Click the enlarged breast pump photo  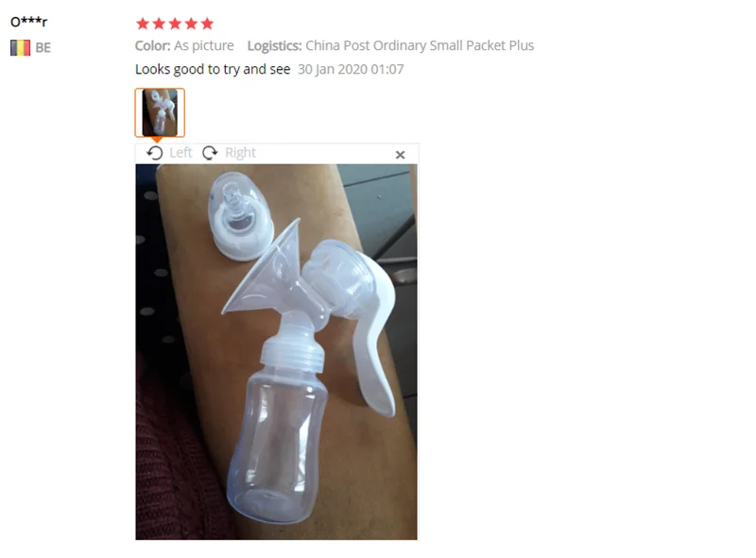[276, 352]
